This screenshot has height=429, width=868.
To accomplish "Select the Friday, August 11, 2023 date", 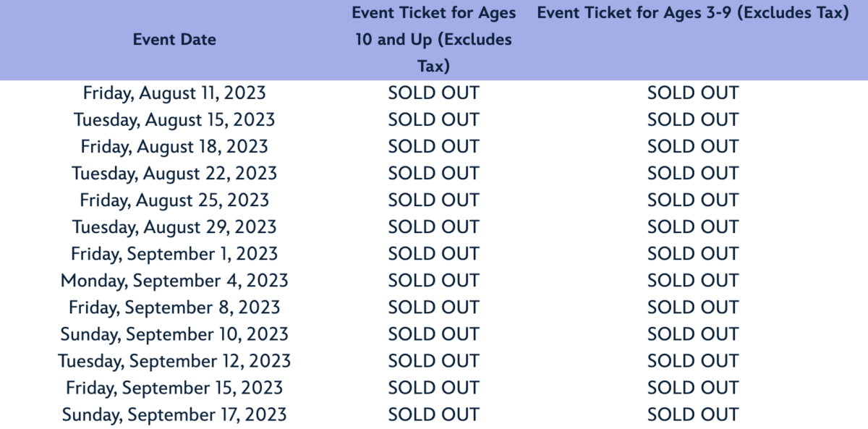I will click(x=174, y=93).
